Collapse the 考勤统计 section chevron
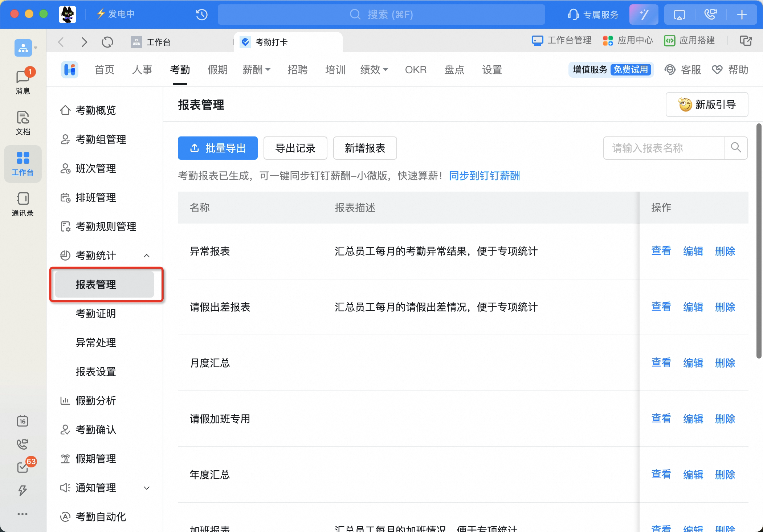 click(147, 255)
